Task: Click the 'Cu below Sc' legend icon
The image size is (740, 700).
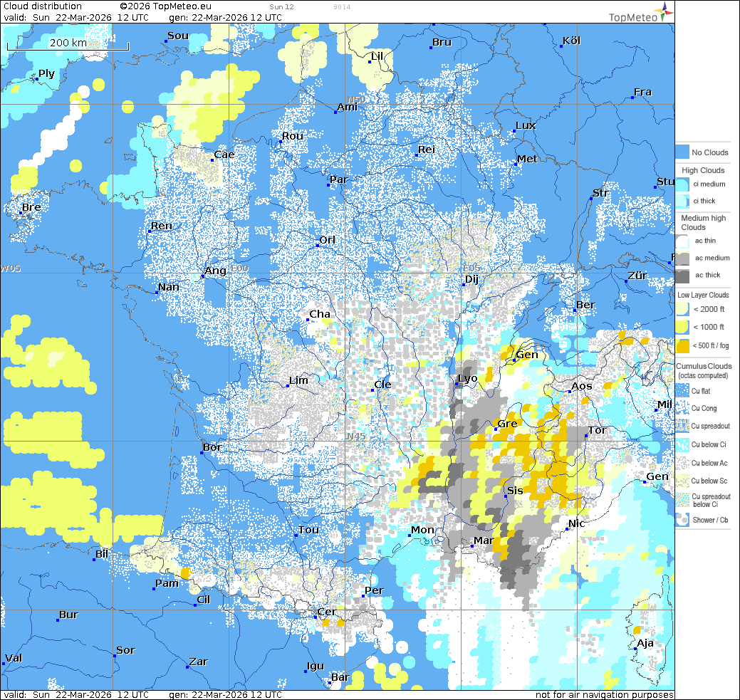Action: (x=682, y=481)
